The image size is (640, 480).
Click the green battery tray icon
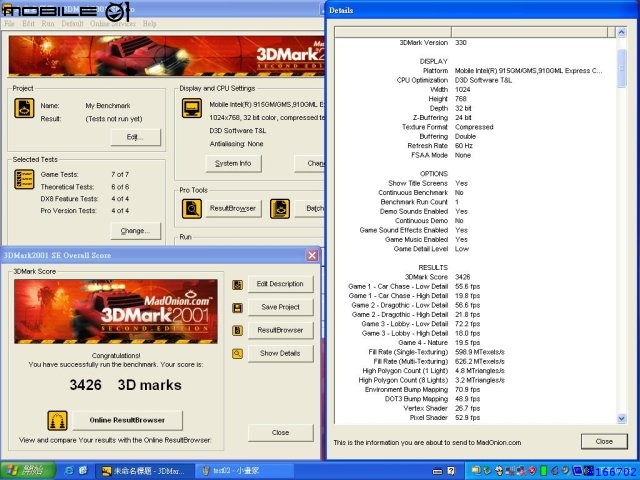[x=544, y=471]
